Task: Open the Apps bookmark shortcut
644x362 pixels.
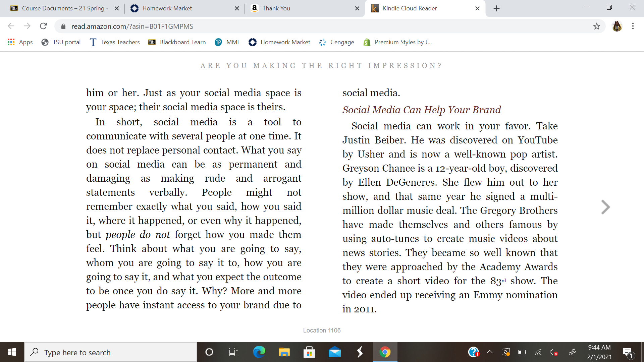Action: pos(20,42)
